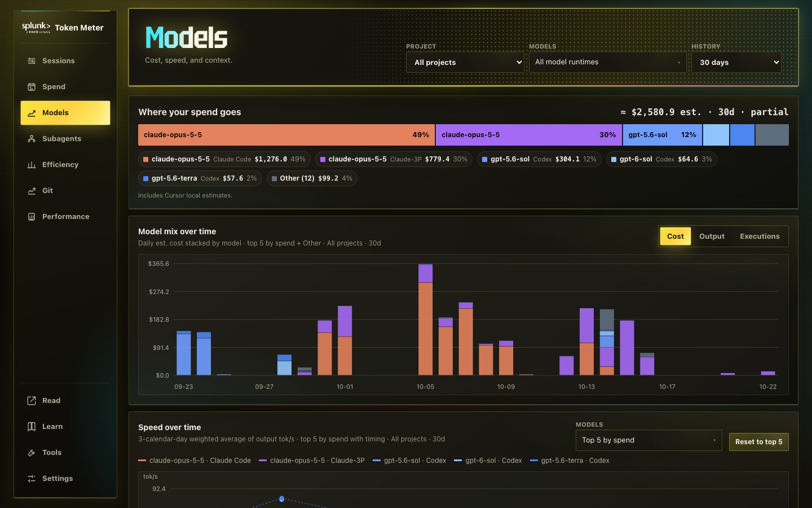Select claude-opus-5-5 Claude Code $1,276.0 chip
Screen dimensions: 812x508
(x=224, y=159)
